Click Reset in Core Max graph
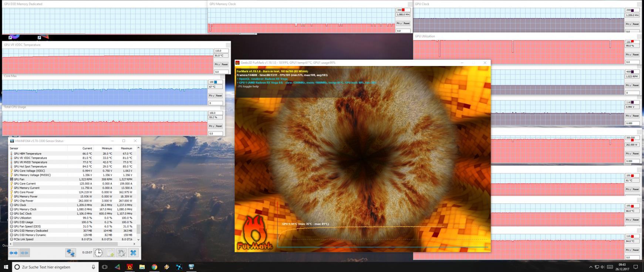644x272 pixels. tap(219, 96)
